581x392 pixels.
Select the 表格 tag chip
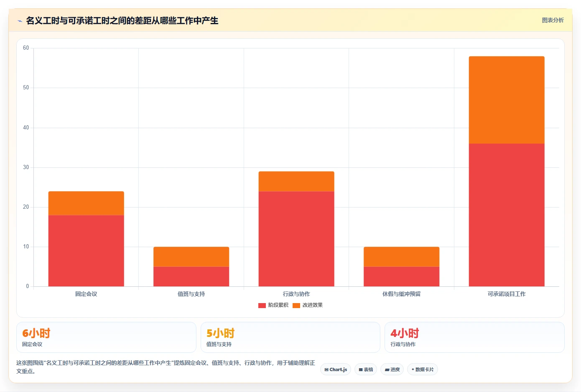coord(366,369)
